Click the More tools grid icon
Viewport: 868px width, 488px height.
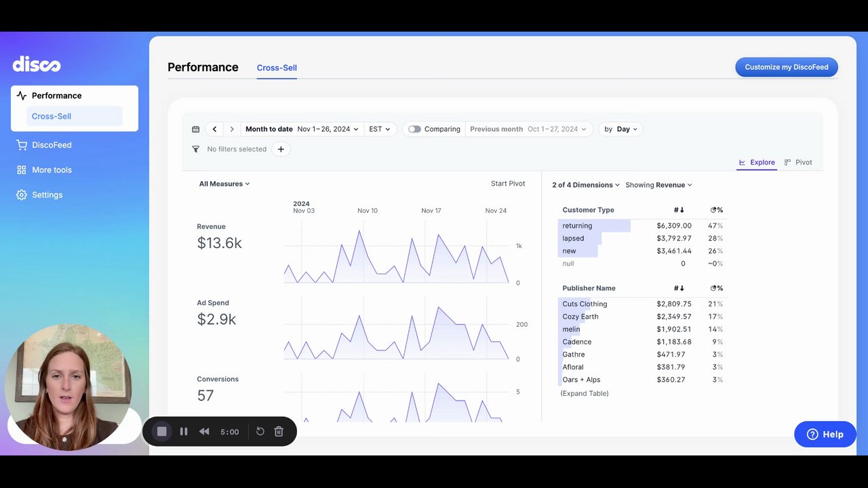(22, 170)
